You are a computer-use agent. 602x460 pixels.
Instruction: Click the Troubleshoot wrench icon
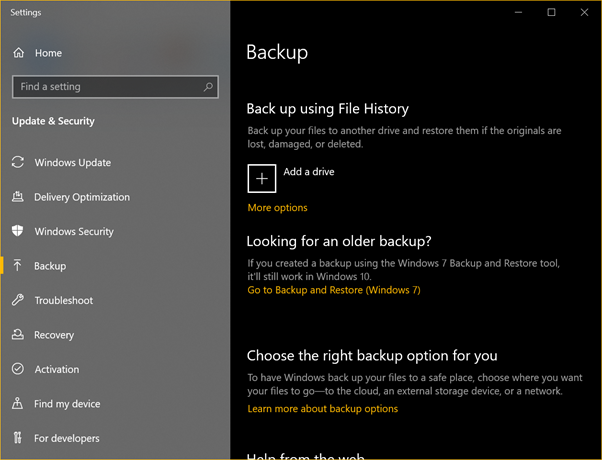18,300
